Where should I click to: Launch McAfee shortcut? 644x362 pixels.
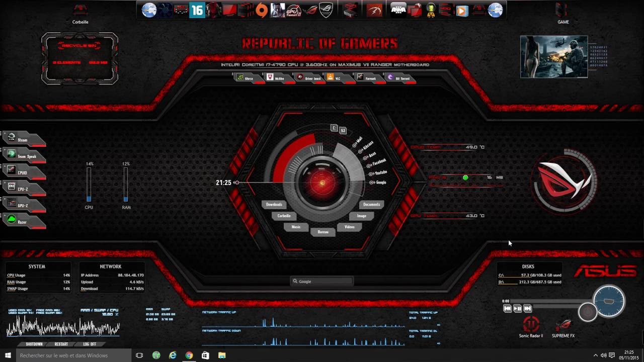279,78
